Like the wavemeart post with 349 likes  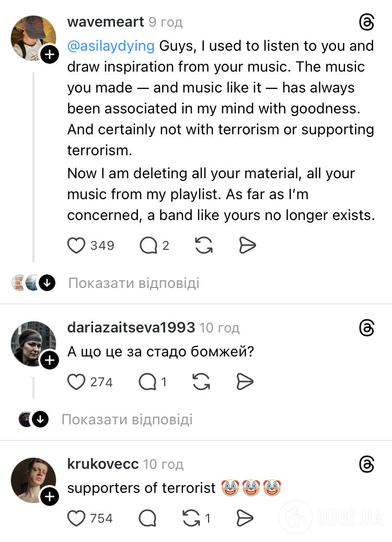(77, 245)
